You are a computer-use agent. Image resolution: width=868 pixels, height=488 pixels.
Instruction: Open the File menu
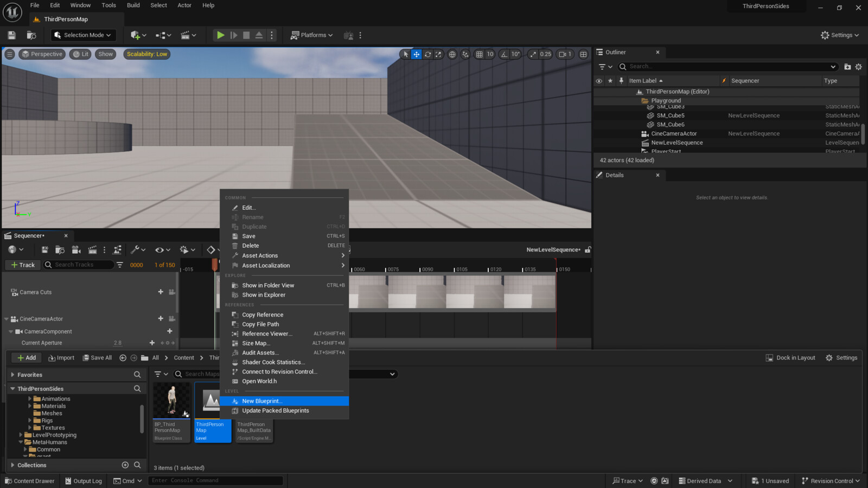pos(35,5)
